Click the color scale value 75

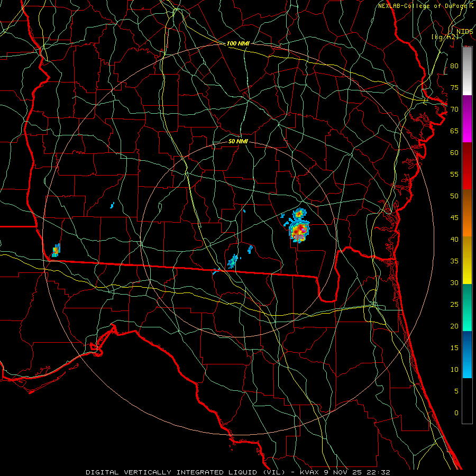point(454,88)
